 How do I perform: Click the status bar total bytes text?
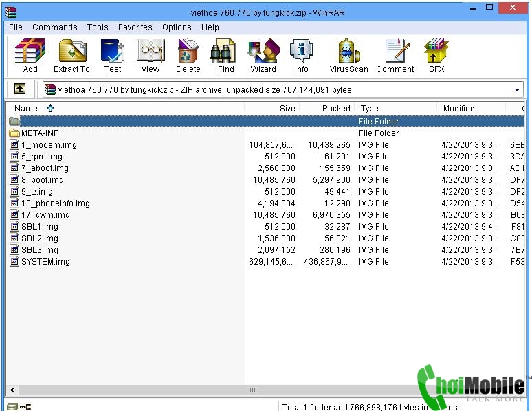pyautogui.click(x=370, y=407)
